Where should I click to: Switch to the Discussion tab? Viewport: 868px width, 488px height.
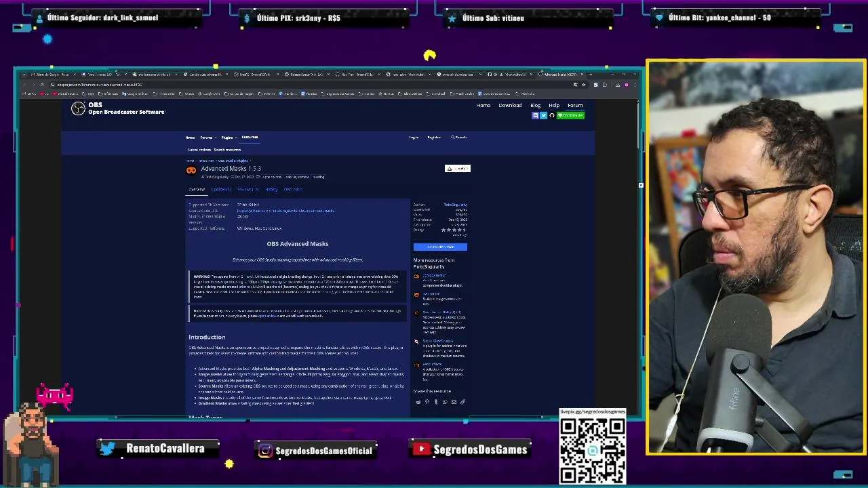(293, 189)
